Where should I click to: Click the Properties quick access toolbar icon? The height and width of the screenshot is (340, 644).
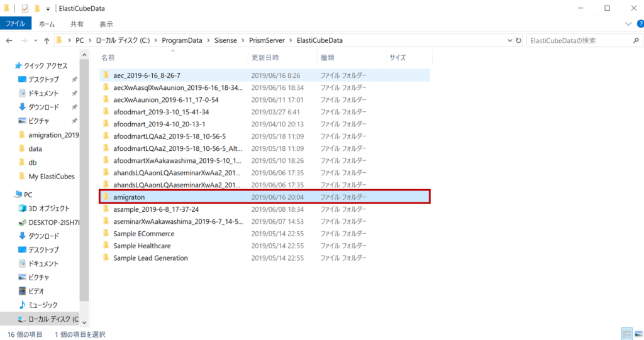coord(25,9)
